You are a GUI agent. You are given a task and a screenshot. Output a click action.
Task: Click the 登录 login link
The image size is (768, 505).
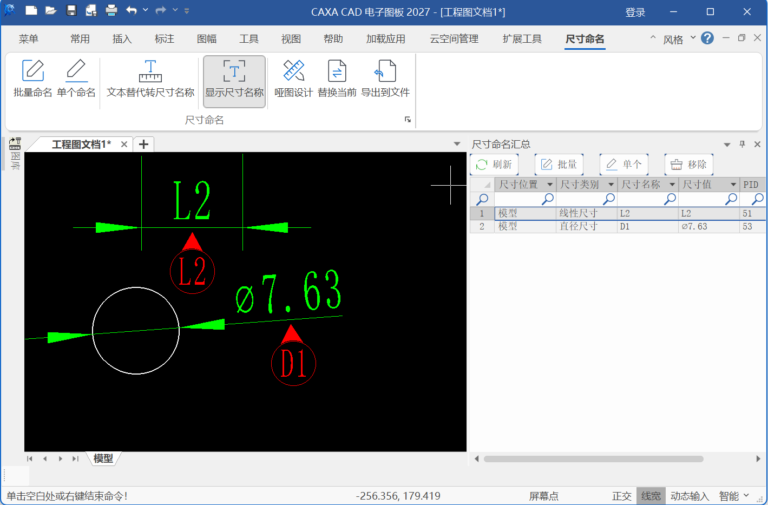(635, 13)
